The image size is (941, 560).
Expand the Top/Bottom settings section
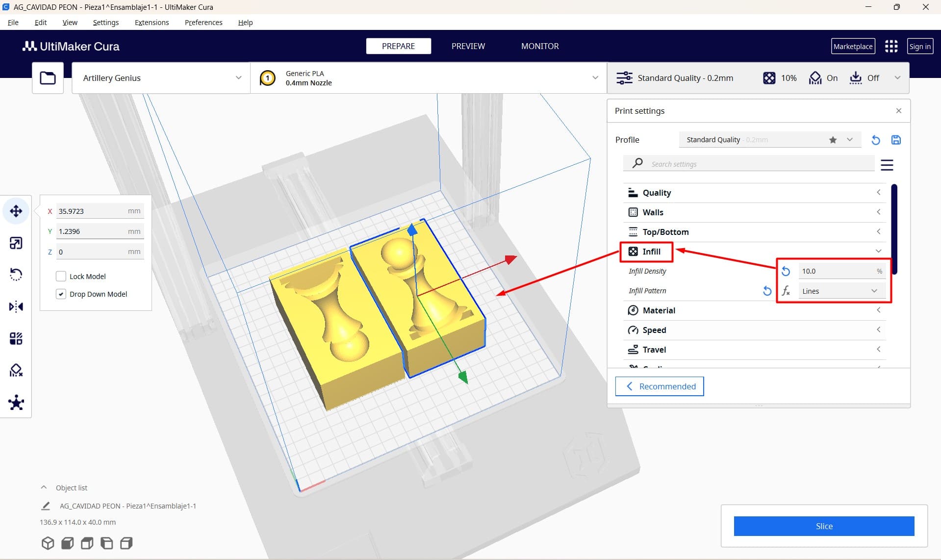[754, 232]
